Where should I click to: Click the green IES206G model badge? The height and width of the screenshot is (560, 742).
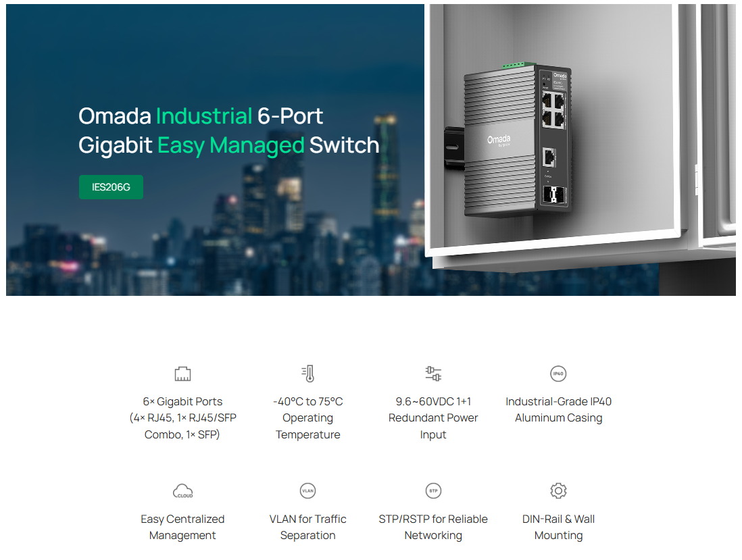tap(111, 187)
